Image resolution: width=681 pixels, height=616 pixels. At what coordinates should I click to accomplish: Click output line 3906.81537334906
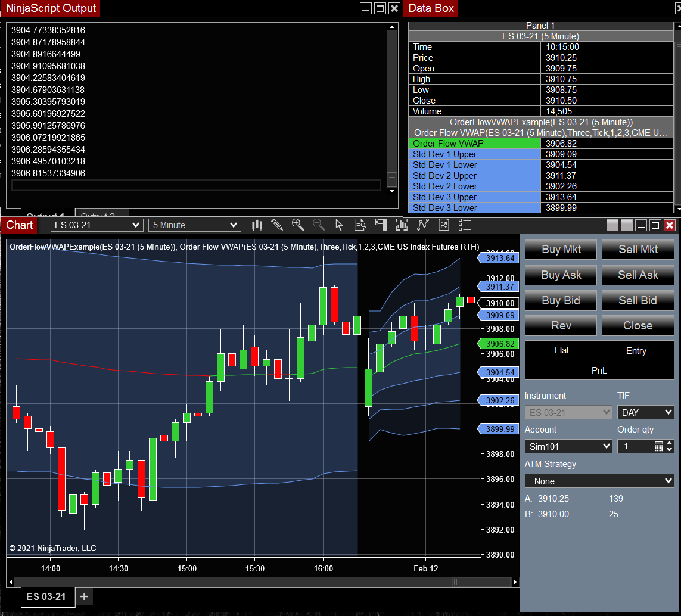pyautogui.click(x=48, y=173)
